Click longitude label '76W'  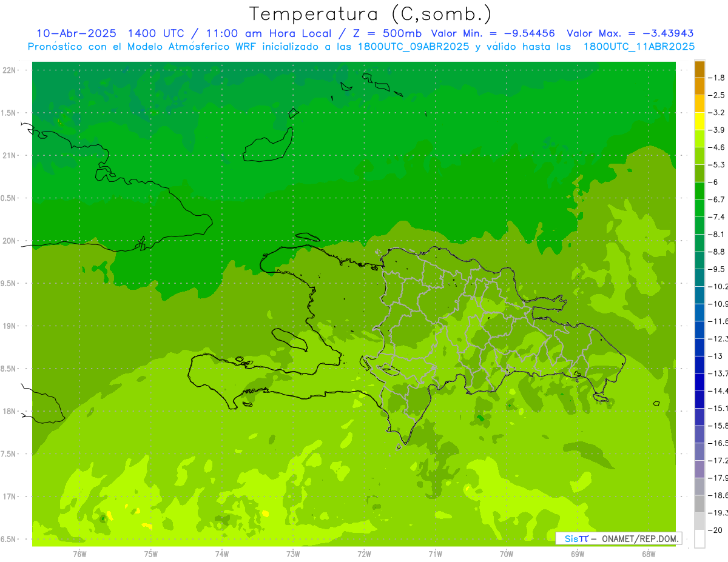[79, 554]
